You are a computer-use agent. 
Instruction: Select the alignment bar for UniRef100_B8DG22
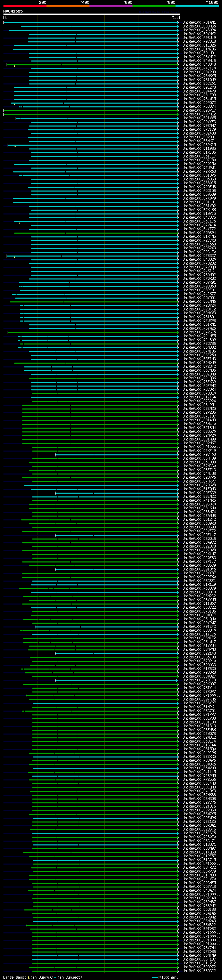click(105, 971)
